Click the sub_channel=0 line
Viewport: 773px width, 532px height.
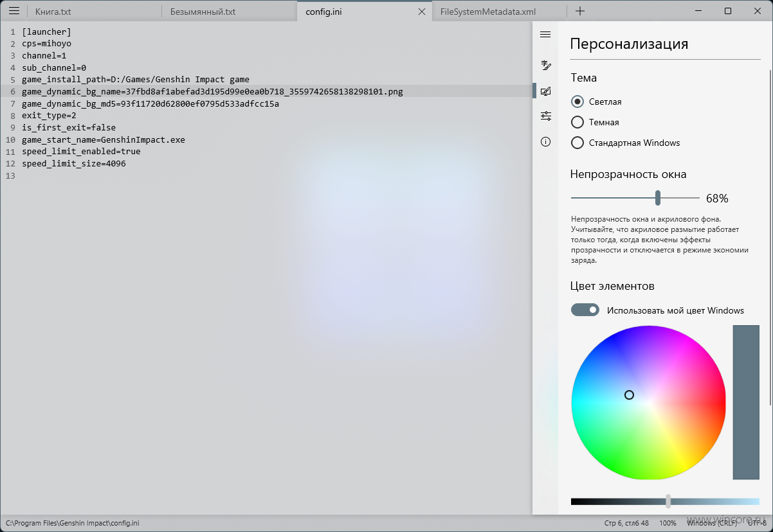point(54,67)
